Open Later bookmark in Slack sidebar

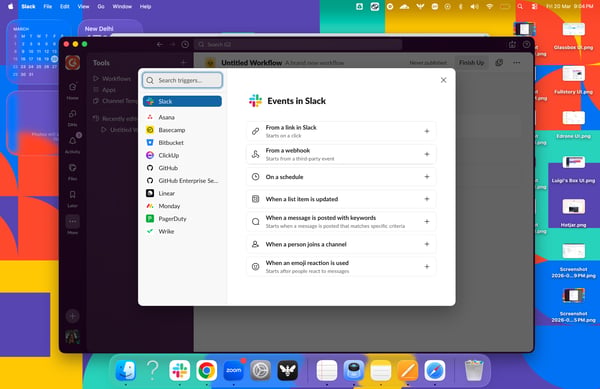tap(72, 198)
